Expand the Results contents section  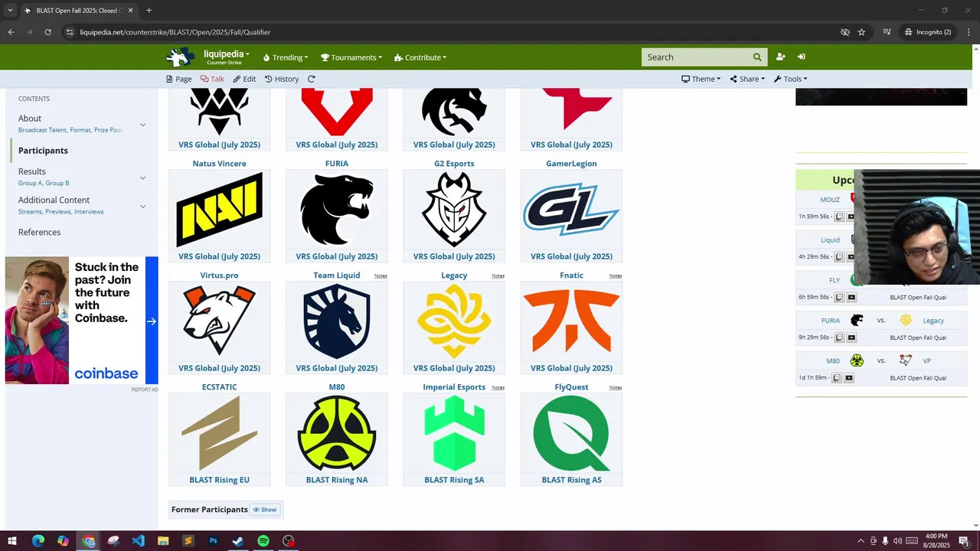tap(142, 178)
